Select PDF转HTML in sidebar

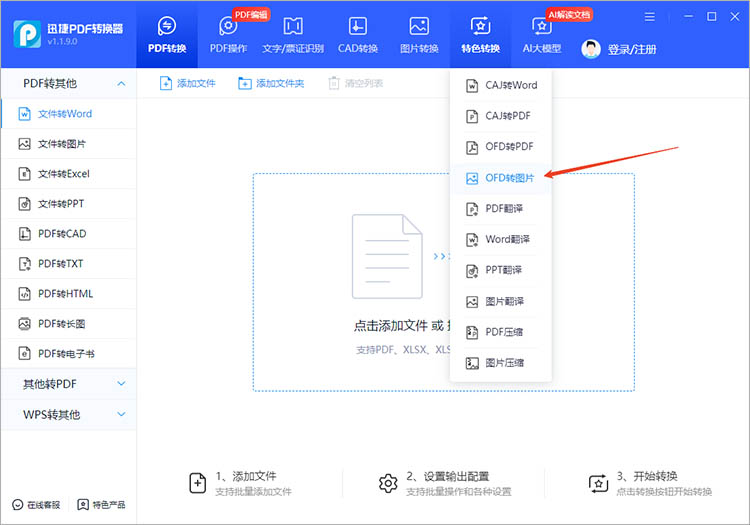coord(68,294)
